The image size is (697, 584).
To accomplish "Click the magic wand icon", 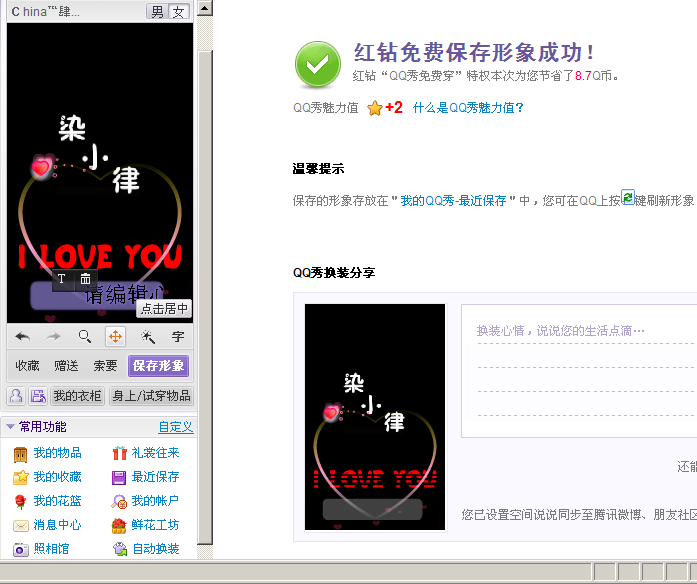I will click(147, 336).
